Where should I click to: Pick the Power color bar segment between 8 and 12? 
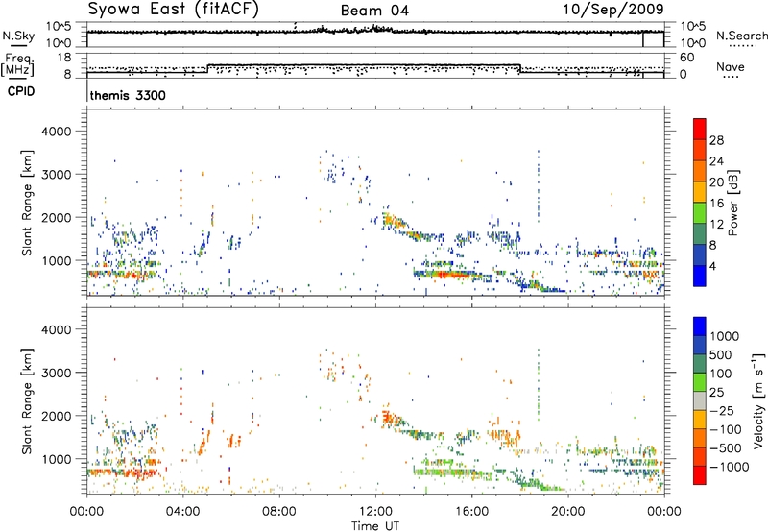700,234
